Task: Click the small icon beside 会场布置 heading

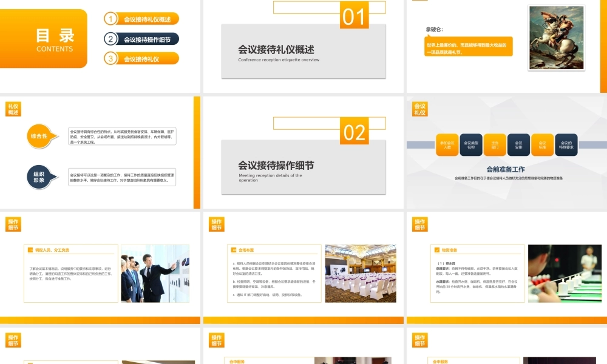Action: [234, 250]
